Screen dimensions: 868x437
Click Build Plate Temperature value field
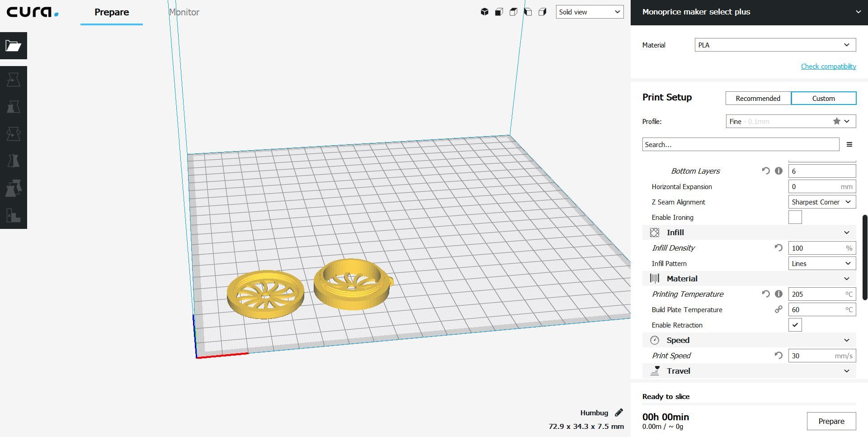[x=822, y=309]
